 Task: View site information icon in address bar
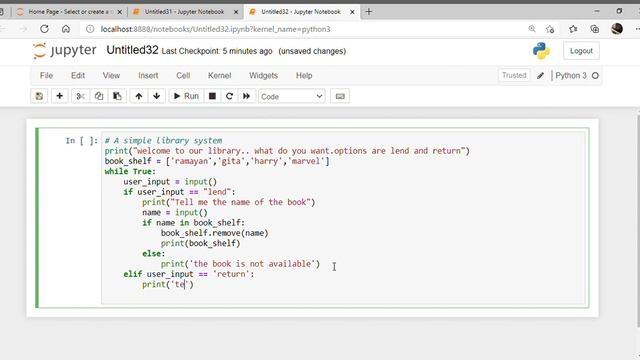(90, 29)
